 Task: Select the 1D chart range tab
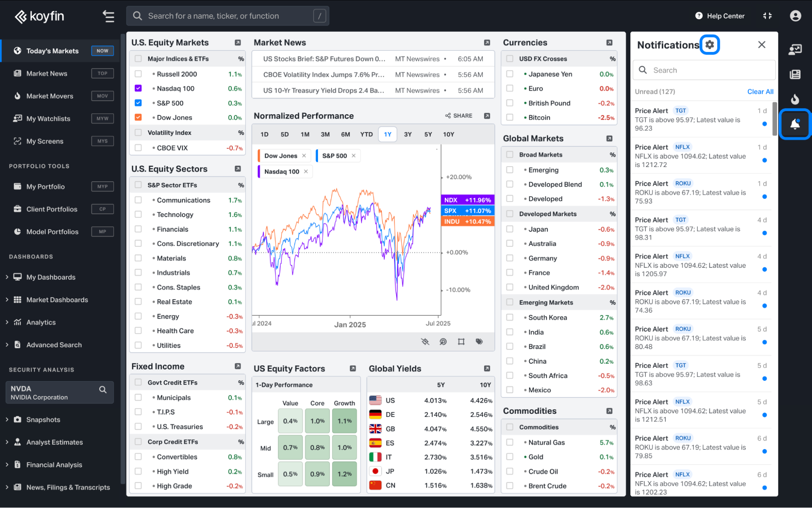click(264, 135)
